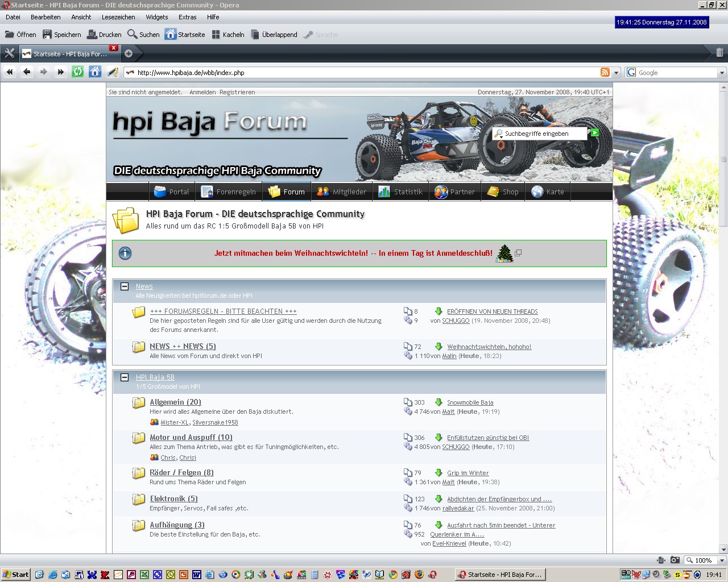Click the Registrieren link
This screenshot has height=582, width=728.
[237, 92]
